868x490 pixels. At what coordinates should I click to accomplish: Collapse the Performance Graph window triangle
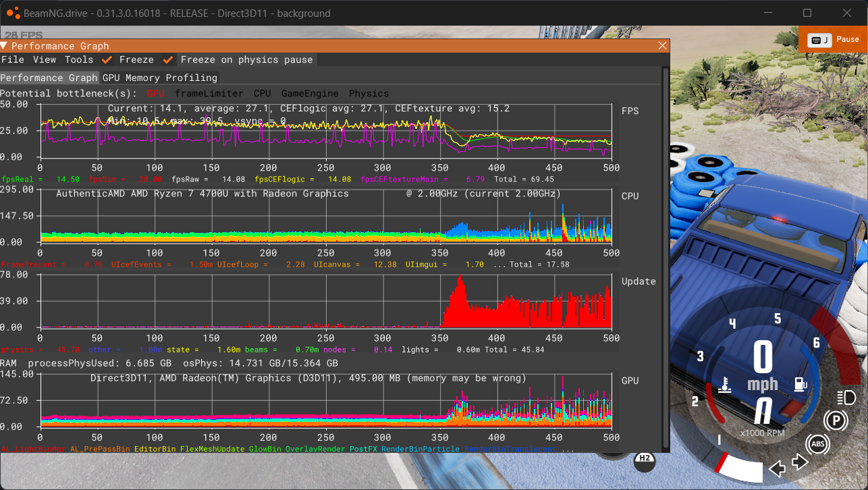(x=4, y=46)
